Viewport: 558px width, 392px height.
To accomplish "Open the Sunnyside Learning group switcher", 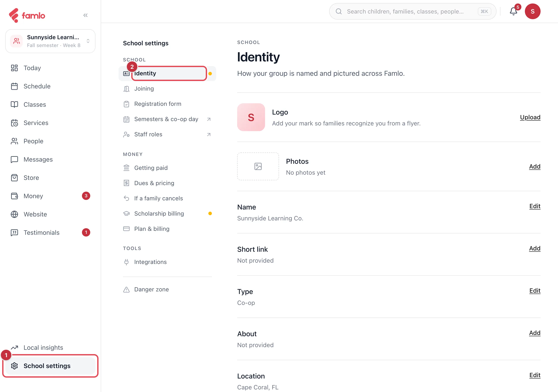I will pyautogui.click(x=50, y=41).
